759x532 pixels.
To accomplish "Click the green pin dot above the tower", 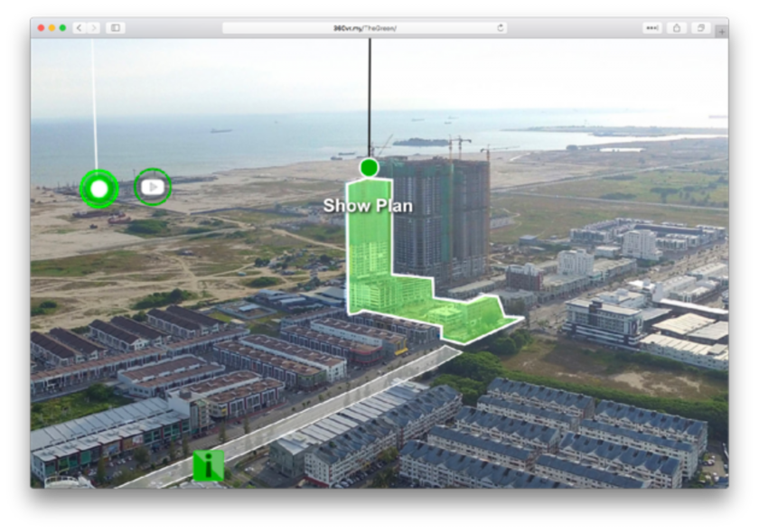I will pos(369,167).
